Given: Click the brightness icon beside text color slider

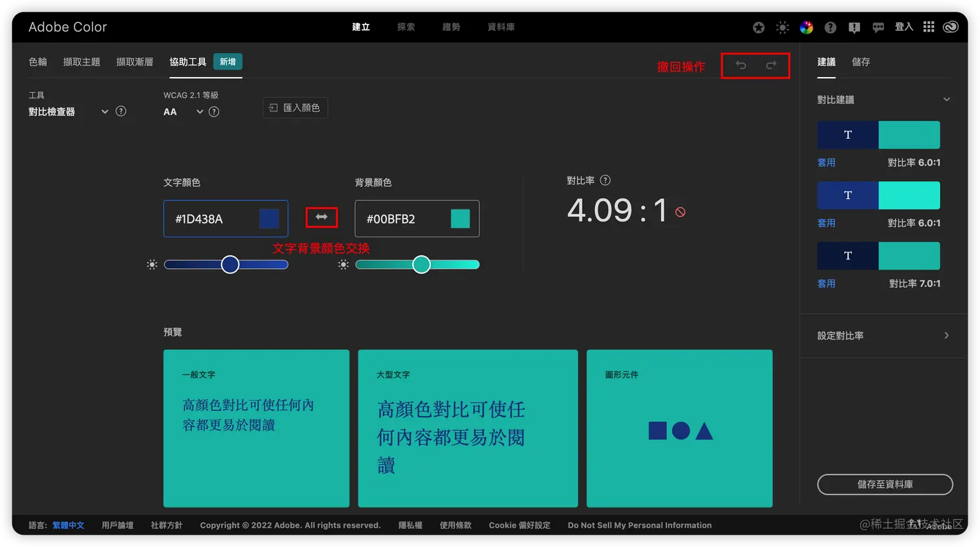Looking at the screenshot, I should coord(152,264).
